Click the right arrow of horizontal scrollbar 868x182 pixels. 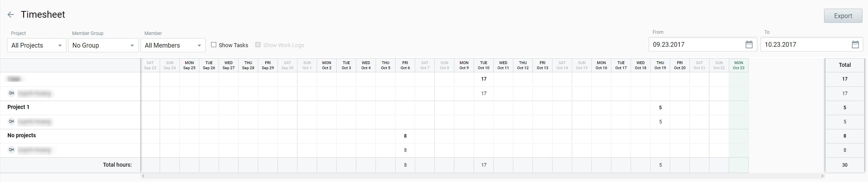point(822,176)
